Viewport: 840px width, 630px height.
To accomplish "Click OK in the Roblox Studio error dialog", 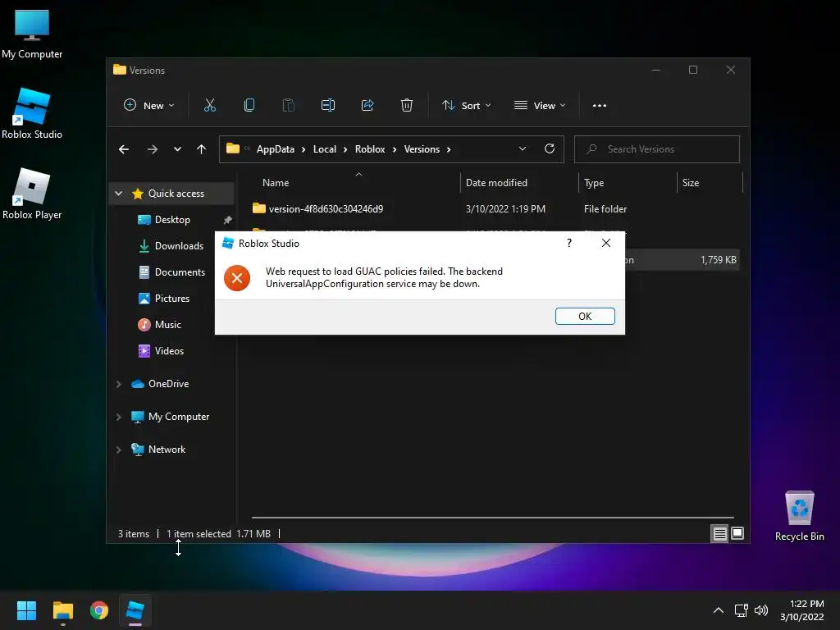I will click(584, 316).
